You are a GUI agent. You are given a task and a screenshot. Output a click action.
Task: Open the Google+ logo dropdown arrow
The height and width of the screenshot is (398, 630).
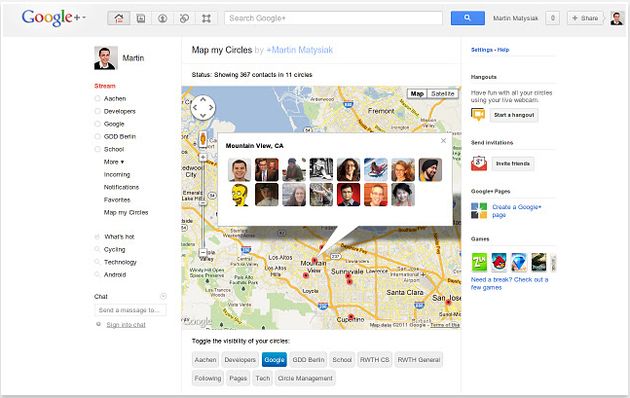(x=84, y=17)
